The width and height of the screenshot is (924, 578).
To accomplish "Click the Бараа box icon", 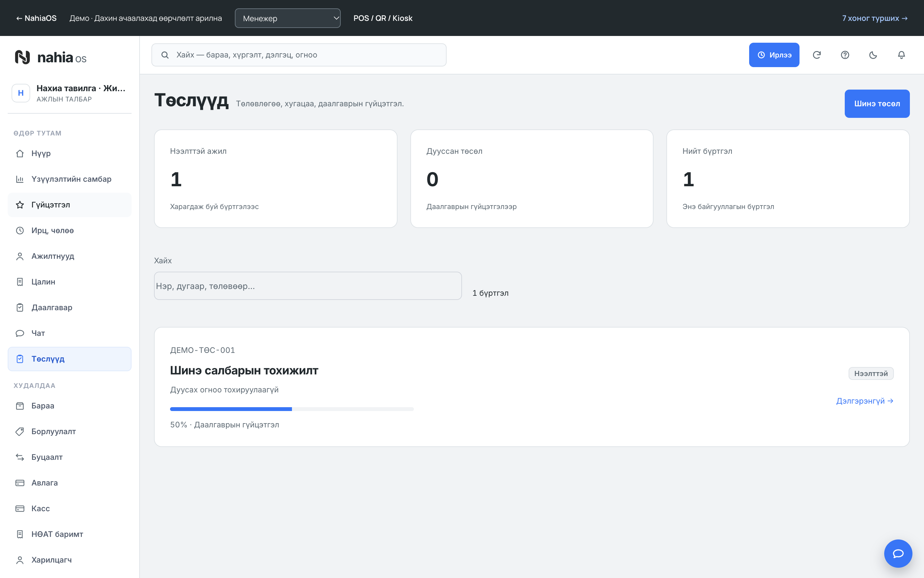I will pyautogui.click(x=20, y=406).
